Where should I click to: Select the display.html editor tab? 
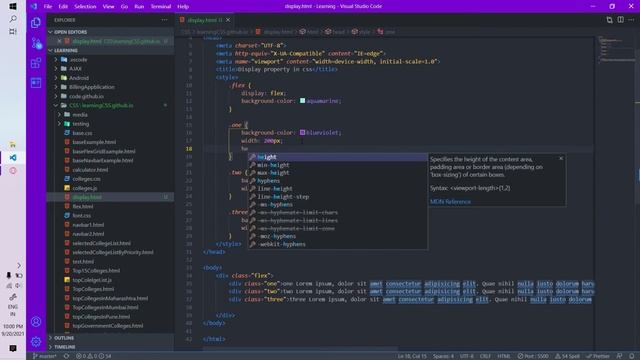click(x=205, y=20)
